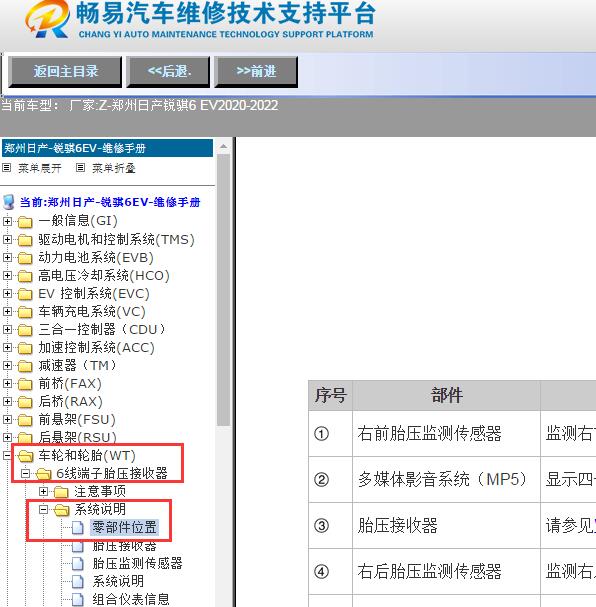Click the 后桥(RAX) folder icon

coord(25,402)
